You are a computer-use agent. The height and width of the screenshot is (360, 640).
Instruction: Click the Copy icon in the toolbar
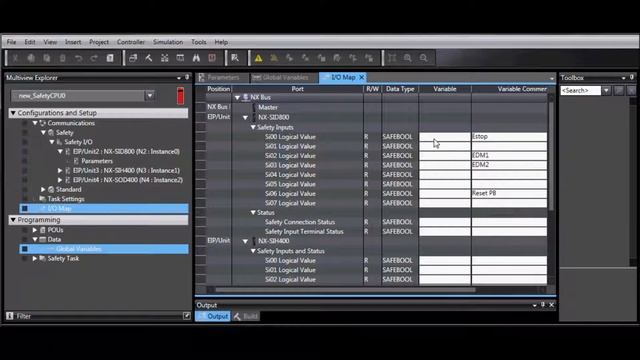tap(31, 58)
